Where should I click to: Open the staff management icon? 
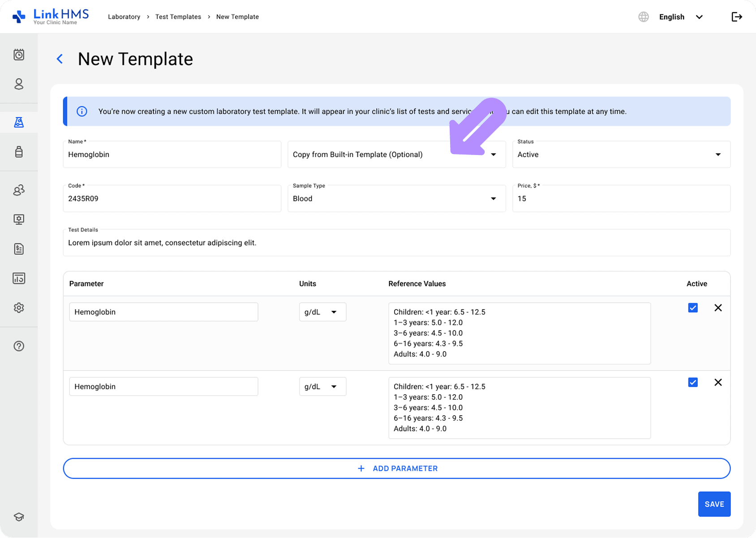19,190
